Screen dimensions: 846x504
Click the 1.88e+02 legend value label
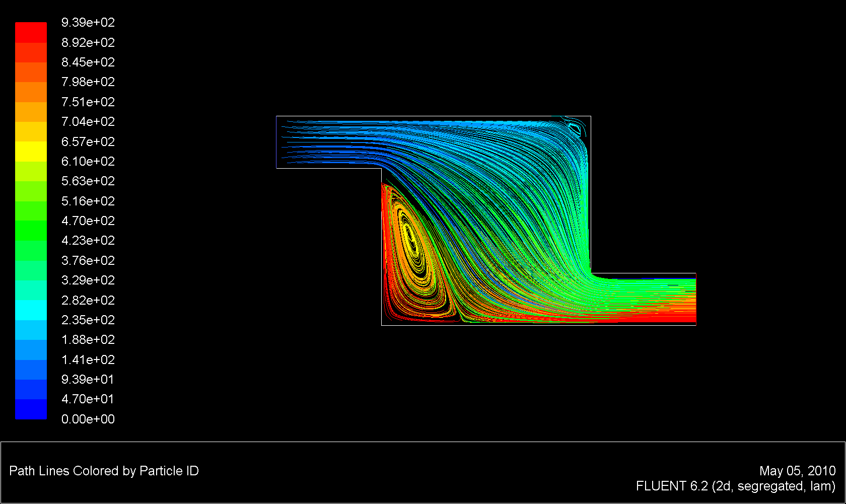point(88,339)
